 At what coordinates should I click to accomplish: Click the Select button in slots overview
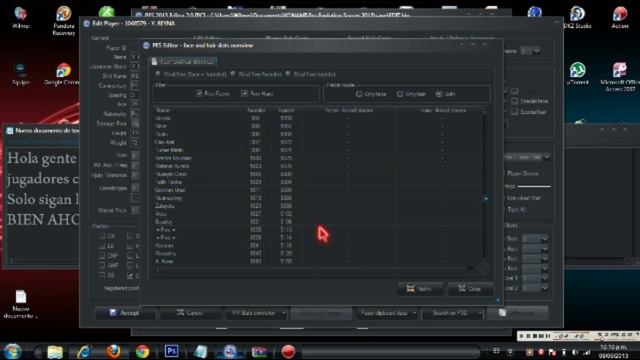[420, 289]
